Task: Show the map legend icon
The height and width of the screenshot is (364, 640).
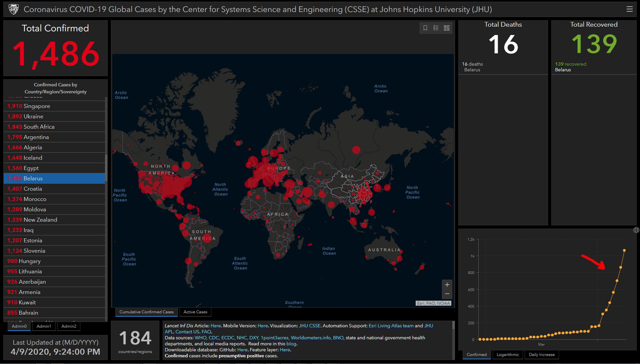Action: point(436,28)
